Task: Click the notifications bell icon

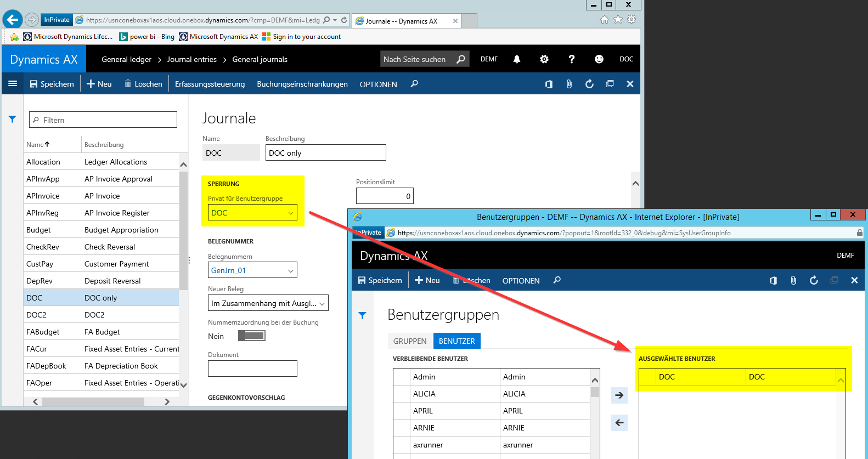Action: click(516, 59)
